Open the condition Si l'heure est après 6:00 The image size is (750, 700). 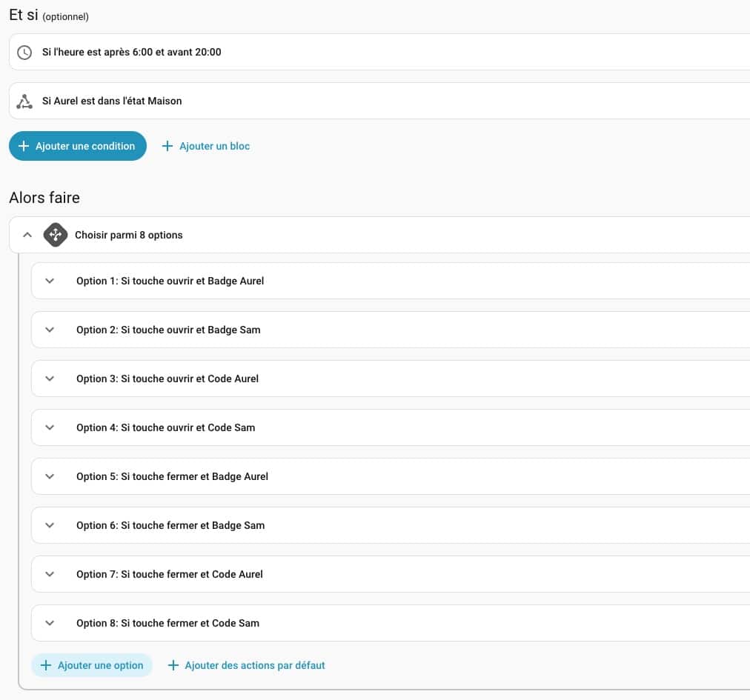pyautogui.click(x=132, y=53)
